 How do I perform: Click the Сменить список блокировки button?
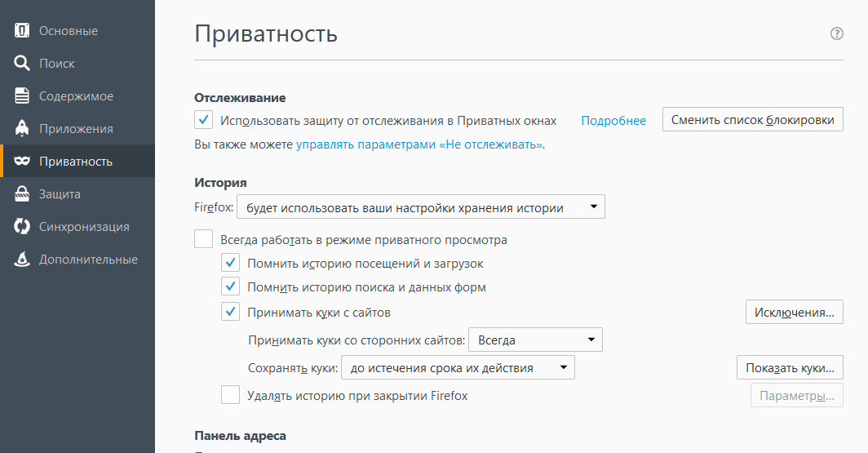pyautogui.click(x=752, y=120)
